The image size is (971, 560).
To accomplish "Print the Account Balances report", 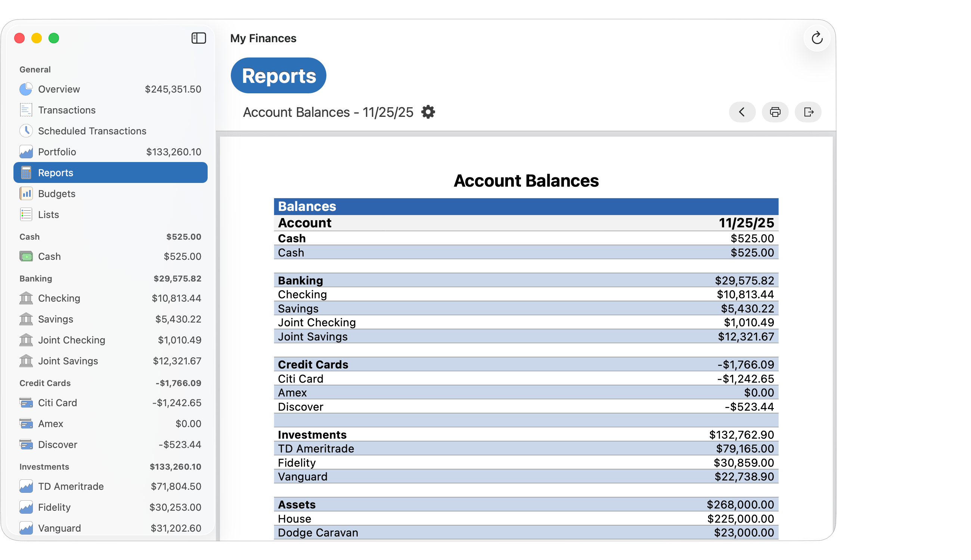I will tap(775, 112).
